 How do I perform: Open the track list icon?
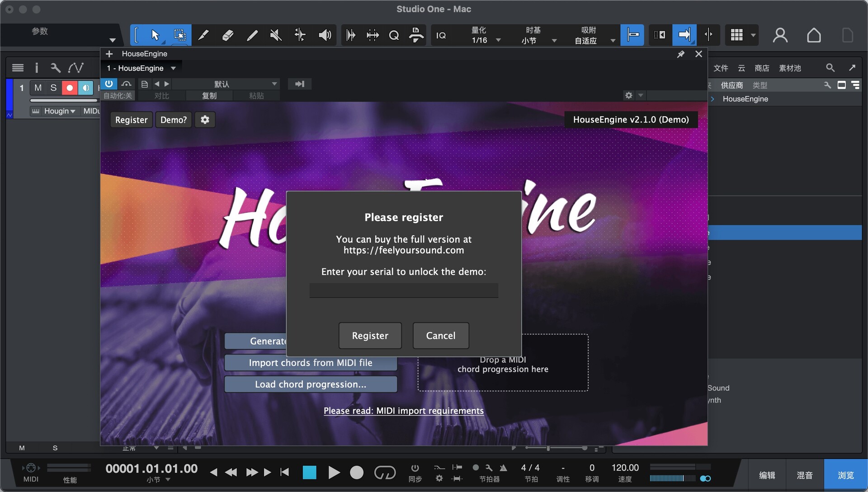pos(18,68)
